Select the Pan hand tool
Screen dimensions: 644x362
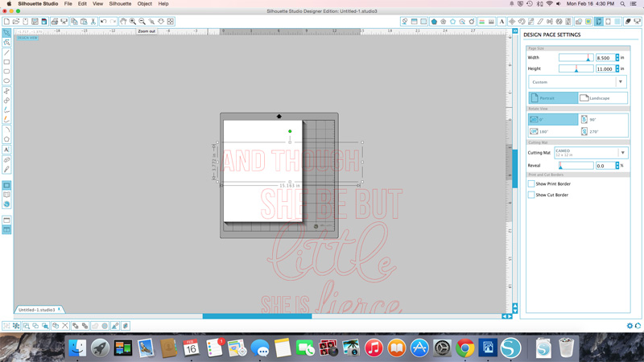(x=123, y=22)
